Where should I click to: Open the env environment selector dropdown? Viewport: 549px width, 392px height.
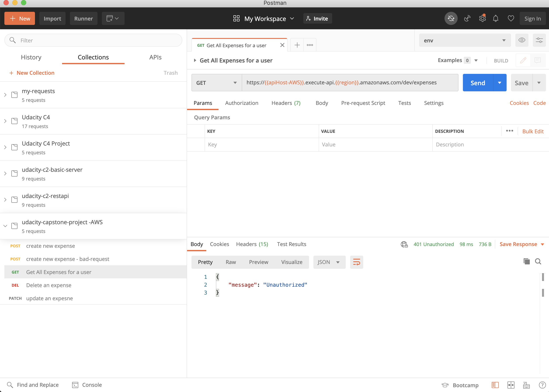click(x=464, y=40)
